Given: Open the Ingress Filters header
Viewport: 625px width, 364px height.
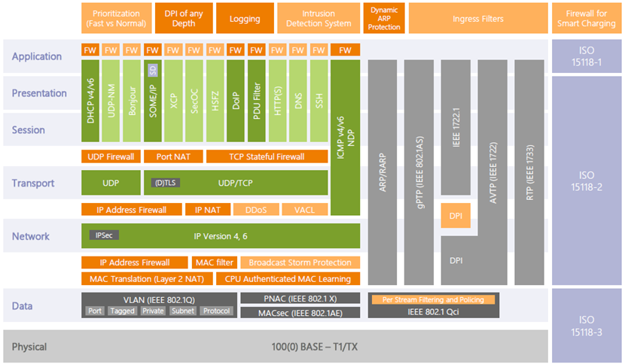Looking at the screenshot, I should pyautogui.click(x=479, y=19).
